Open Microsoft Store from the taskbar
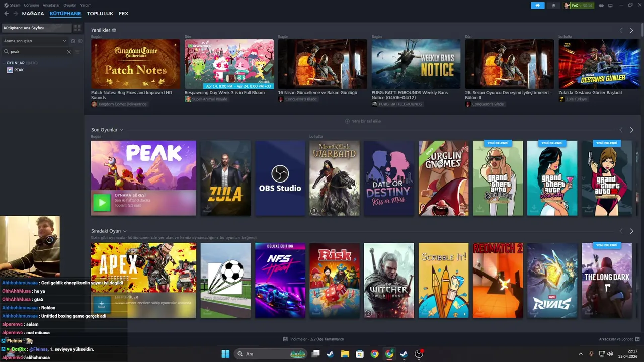This screenshot has height=362, width=644. click(360, 354)
